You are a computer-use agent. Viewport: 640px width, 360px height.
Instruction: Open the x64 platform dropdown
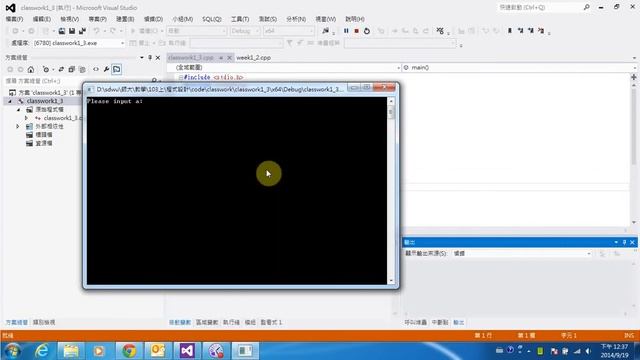[x=289, y=31]
